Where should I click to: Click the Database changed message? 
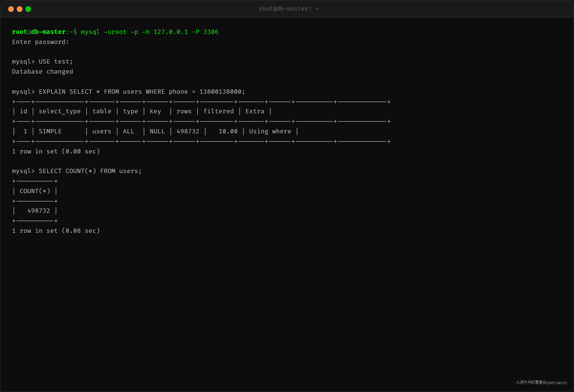pyautogui.click(x=43, y=71)
